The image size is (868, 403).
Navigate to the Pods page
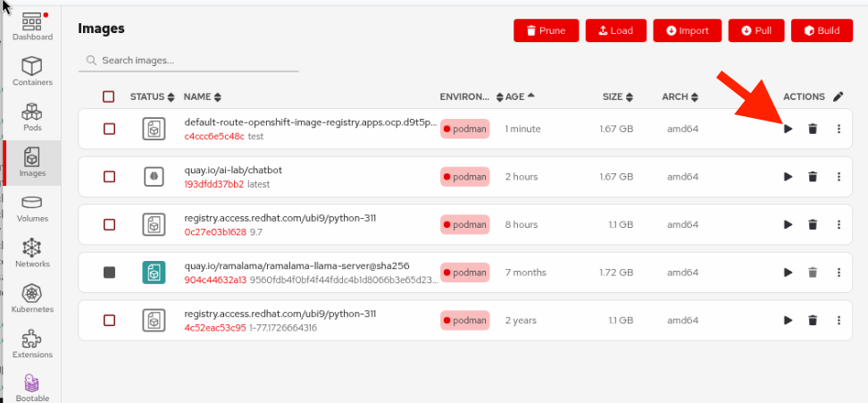click(x=32, y=116)
